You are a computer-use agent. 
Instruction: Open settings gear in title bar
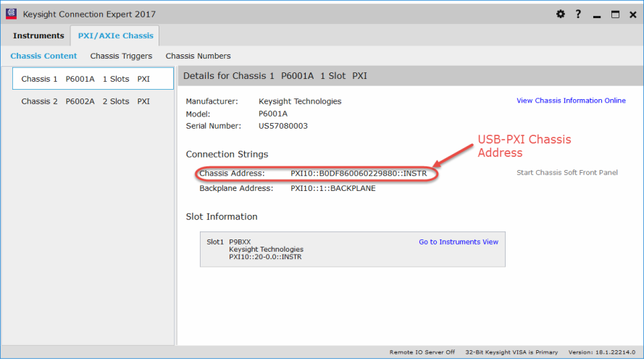click(560, 14)
